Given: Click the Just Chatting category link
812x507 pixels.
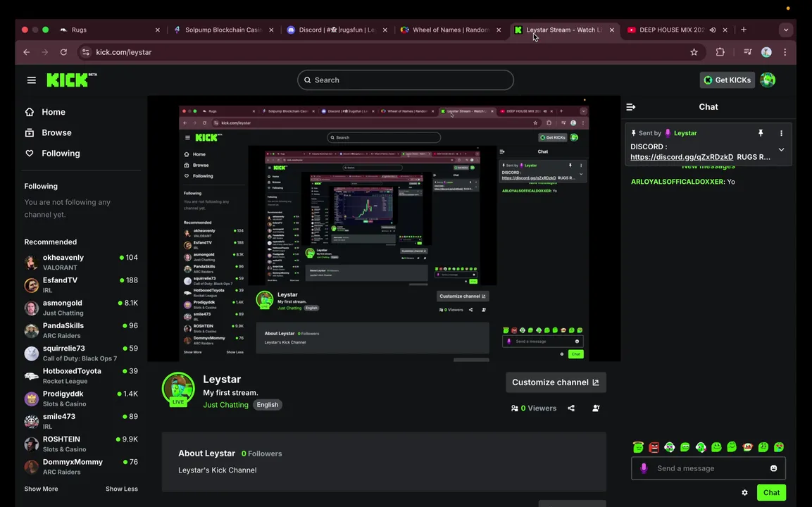Looking at the screenshot, I should point(225,405).
